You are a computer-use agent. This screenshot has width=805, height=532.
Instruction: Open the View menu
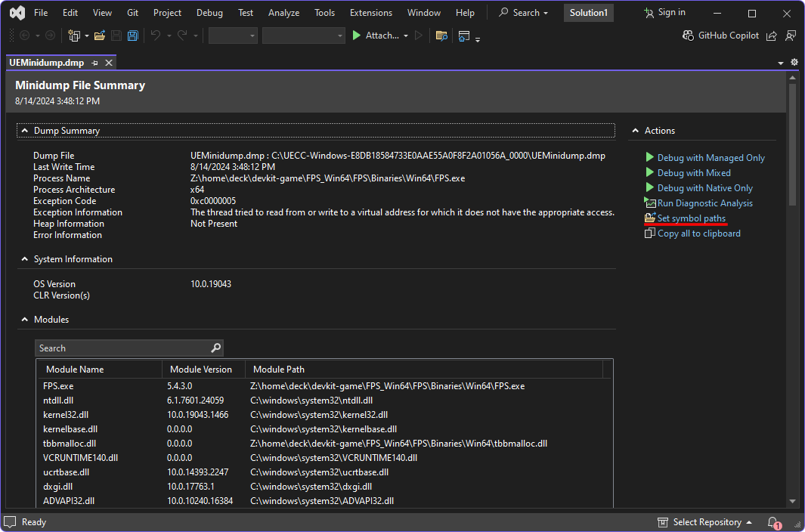[102, 13]
